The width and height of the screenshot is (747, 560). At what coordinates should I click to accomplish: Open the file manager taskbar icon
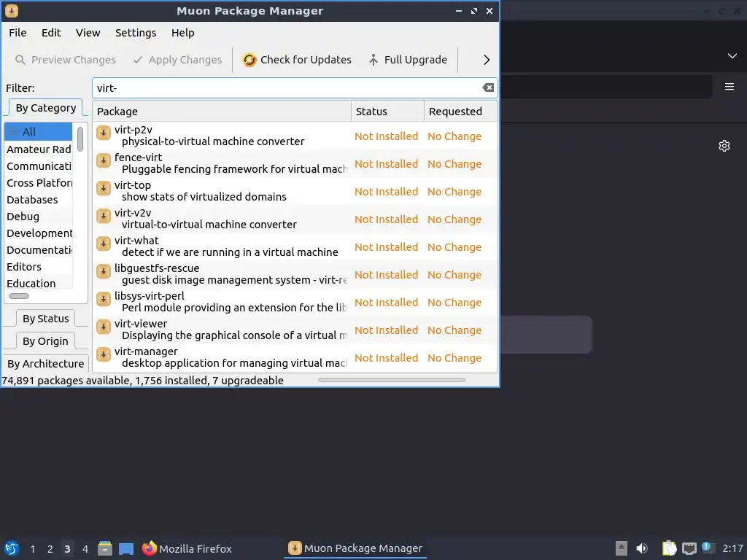click(105, 548)
